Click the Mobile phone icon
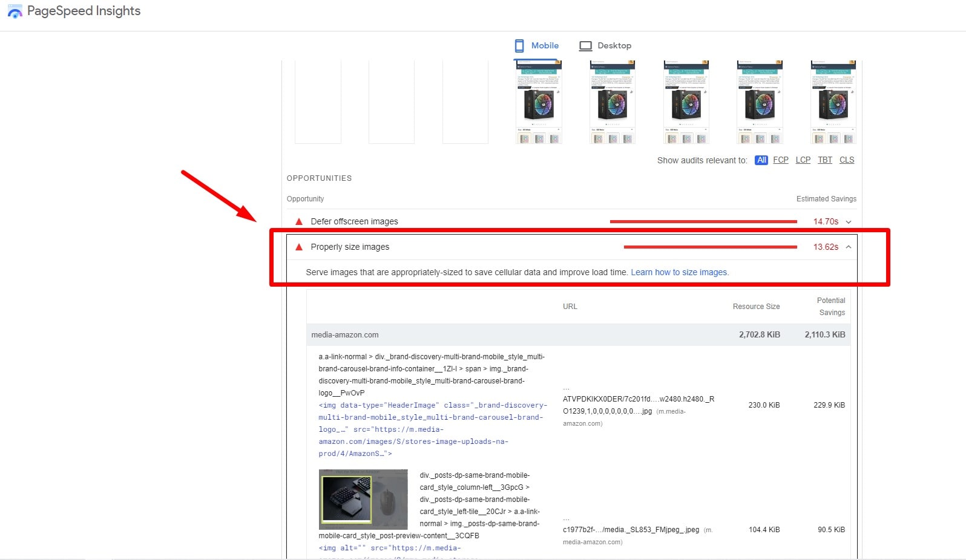966x560 pixels. (519, 45)
